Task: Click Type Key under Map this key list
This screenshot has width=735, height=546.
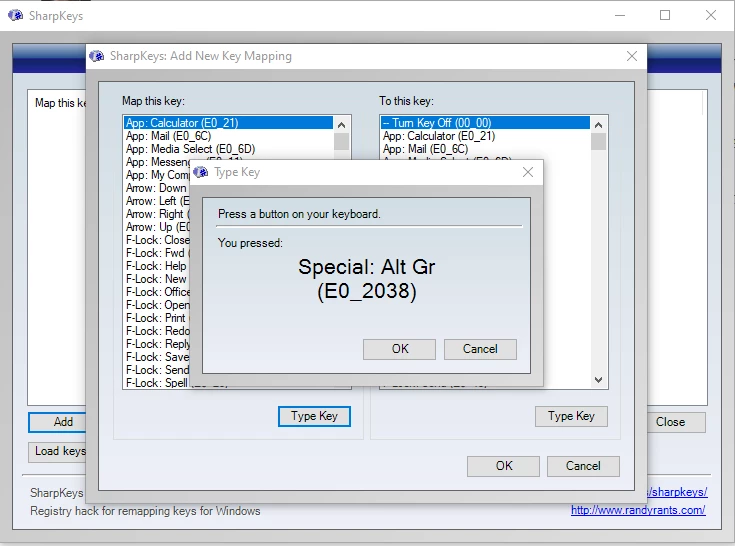Action: (314, 416)
